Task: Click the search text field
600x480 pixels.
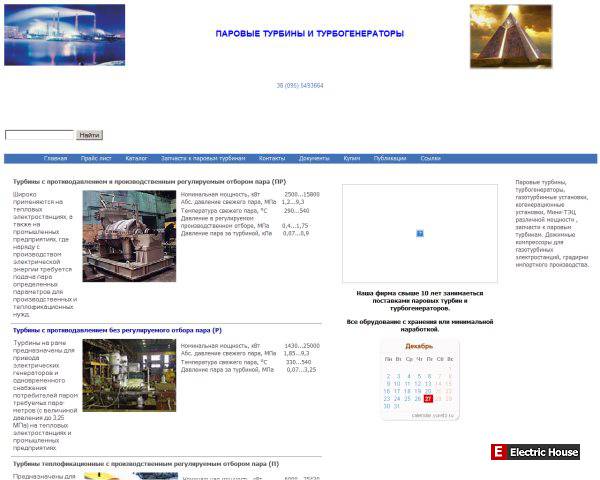Action: tap(39, 134)
